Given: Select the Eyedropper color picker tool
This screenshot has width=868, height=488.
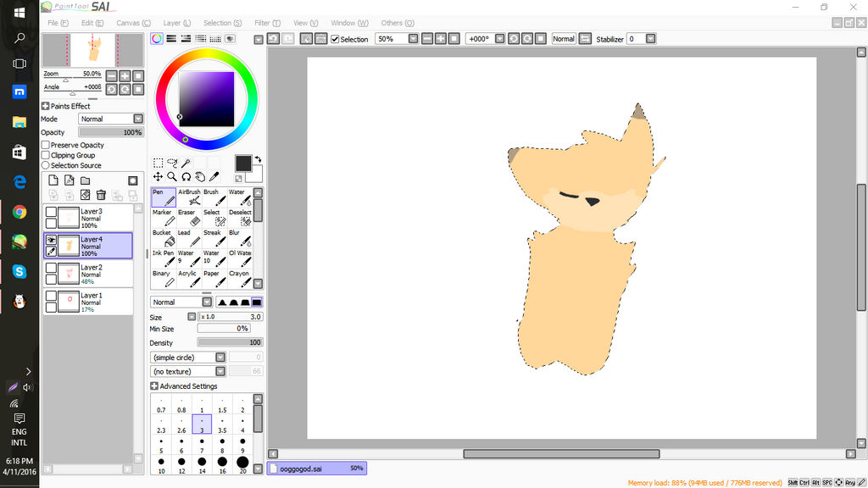Looking at the screenshot, I should point(214,176).
